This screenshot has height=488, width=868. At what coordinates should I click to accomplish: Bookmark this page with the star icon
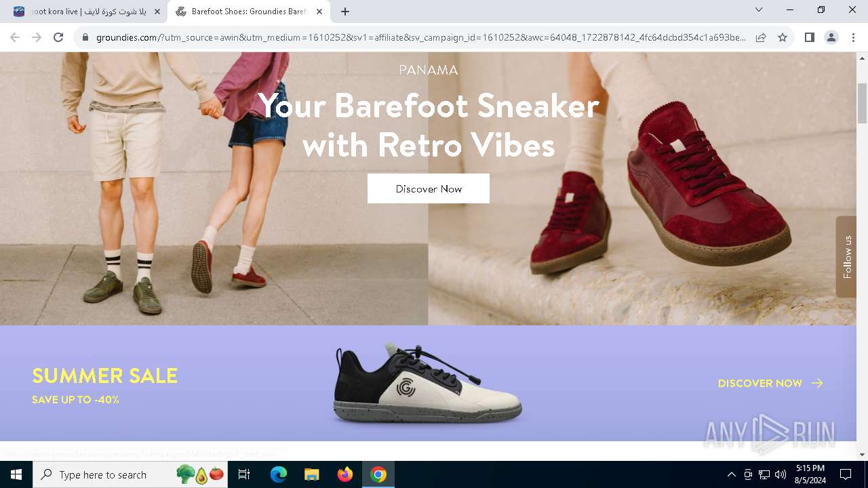(x=783, y=37)
